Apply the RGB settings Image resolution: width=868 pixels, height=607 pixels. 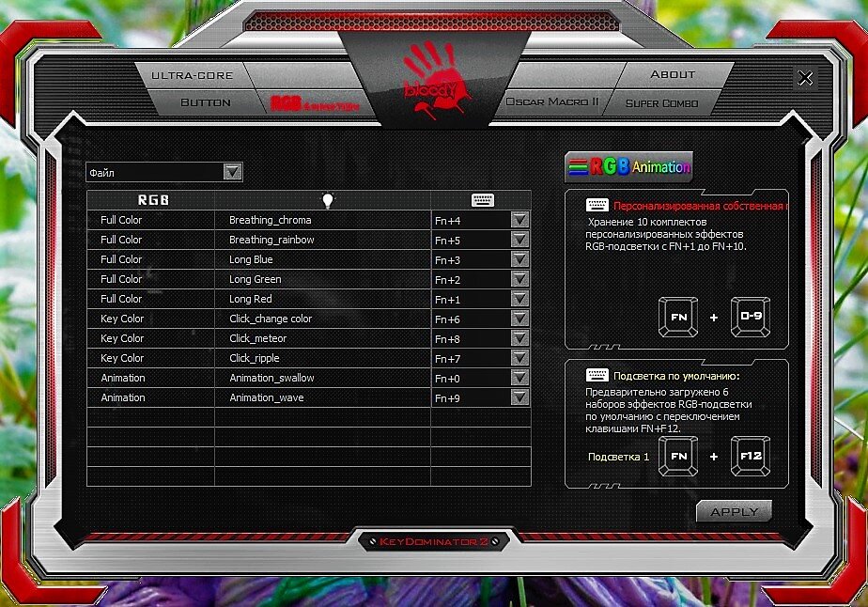pyautogui.click(x=734, y=512)
